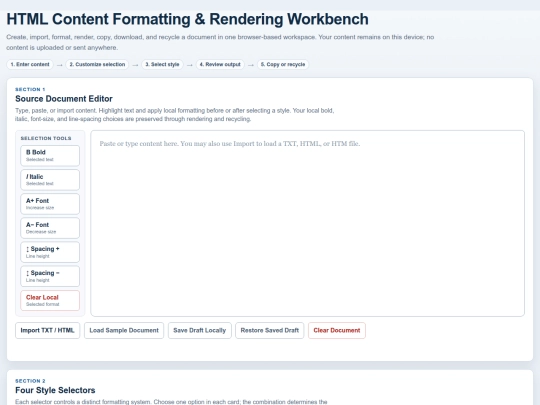Viewport: 540px width, 405px height.
Task: Click the SECTION 2 label
Action: (30, 381)
